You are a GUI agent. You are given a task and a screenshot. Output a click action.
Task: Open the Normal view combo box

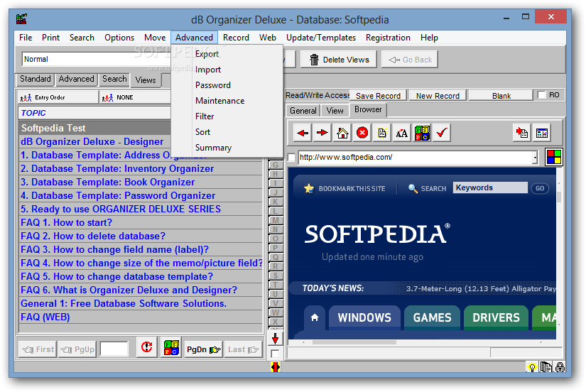pyautogui.click(x=97, y=59)
